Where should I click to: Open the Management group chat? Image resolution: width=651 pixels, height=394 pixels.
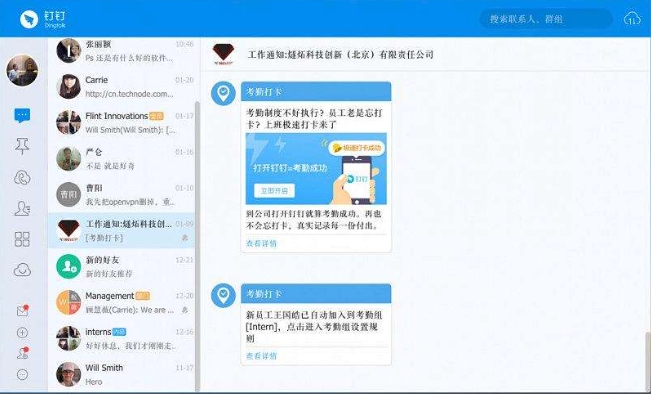122,302
